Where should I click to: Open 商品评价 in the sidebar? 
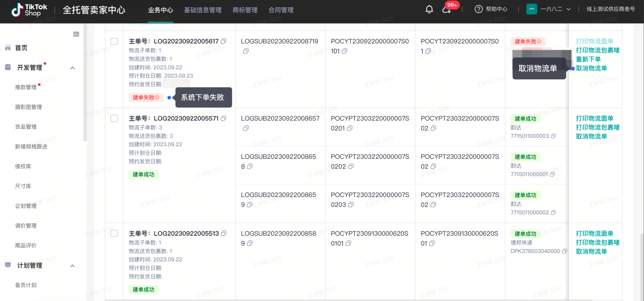pos(26,245)
